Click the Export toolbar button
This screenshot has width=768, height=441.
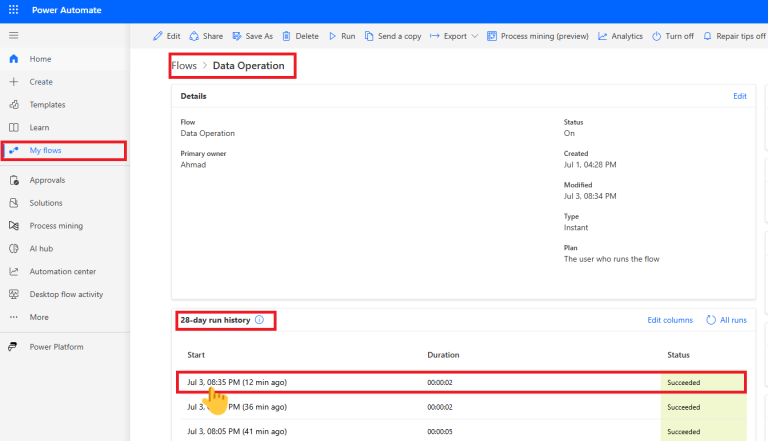[x=454, y=36]
